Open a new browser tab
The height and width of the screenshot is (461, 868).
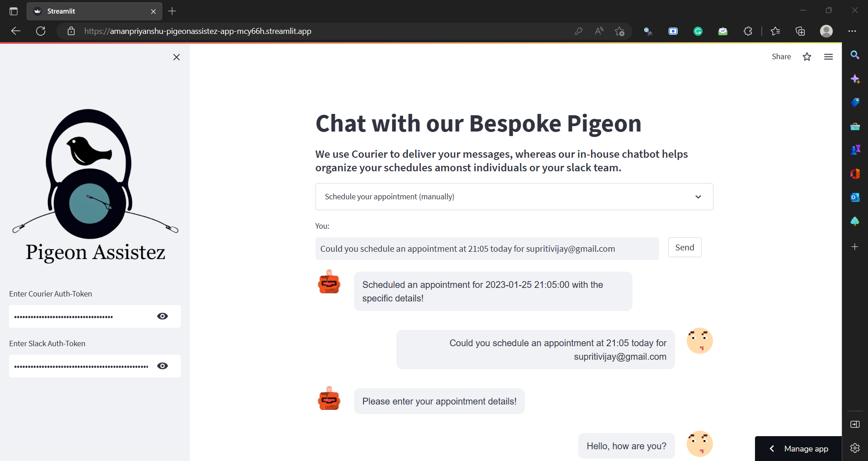172,11
